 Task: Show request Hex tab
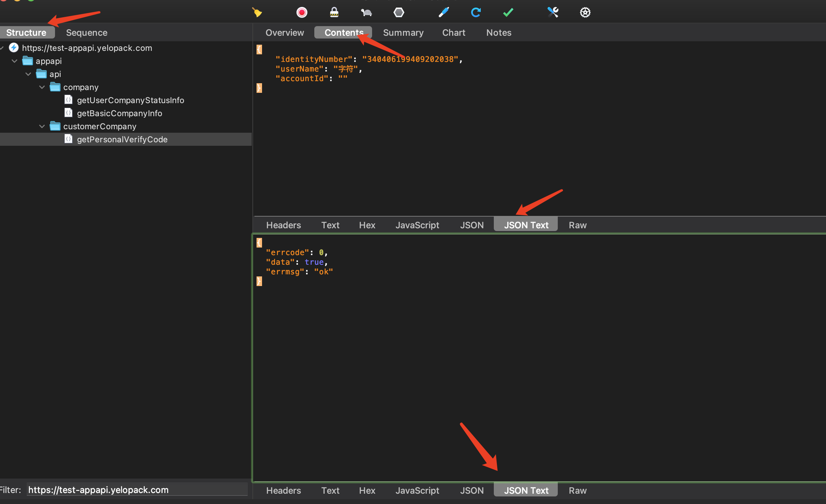[367, 225]
